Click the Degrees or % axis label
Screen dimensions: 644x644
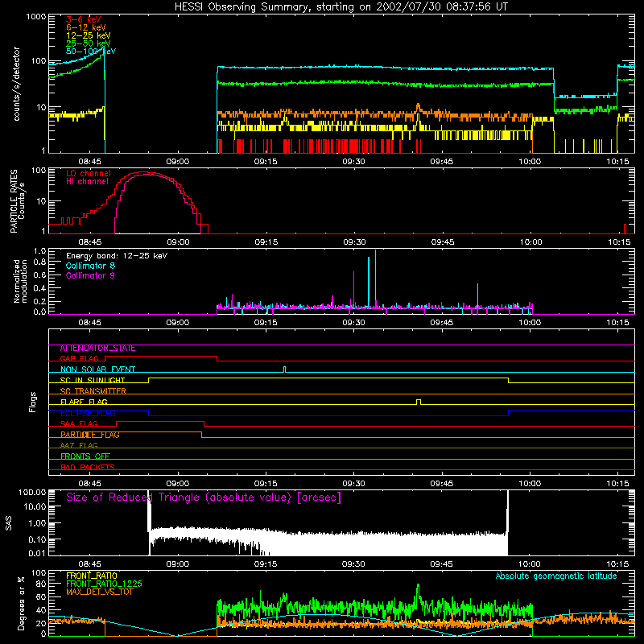pos(21,603)
